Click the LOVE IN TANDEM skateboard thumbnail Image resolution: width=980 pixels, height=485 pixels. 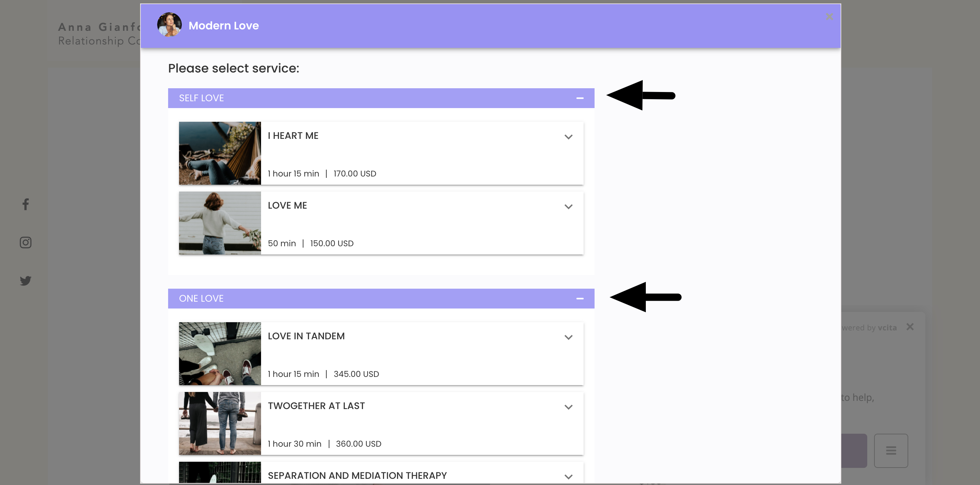tap(220, 353)
